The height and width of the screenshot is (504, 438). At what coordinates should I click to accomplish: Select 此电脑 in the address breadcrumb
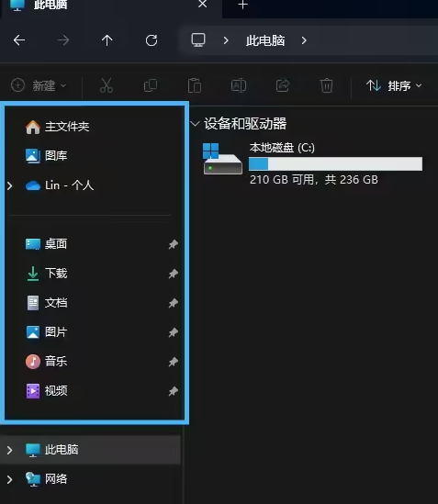pos(265,40)
